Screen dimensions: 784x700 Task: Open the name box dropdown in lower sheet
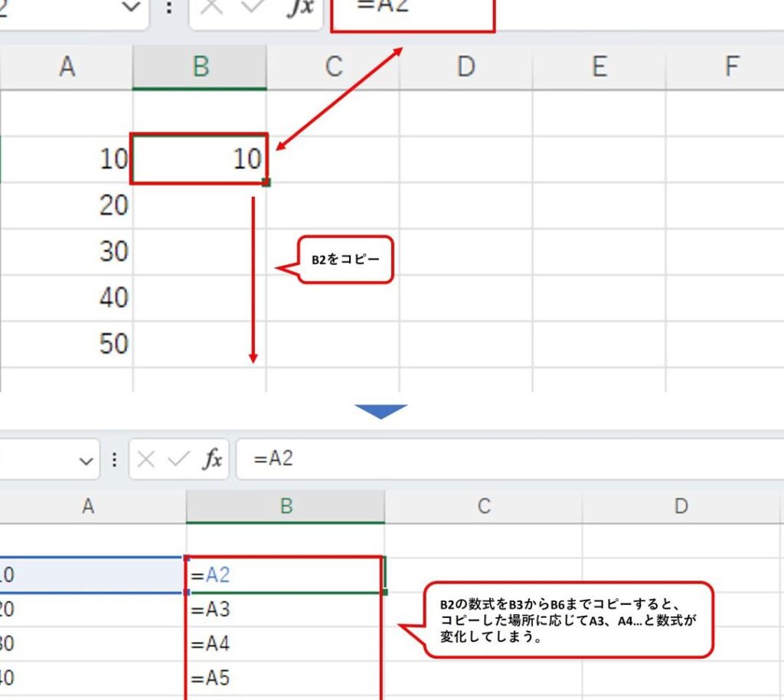[87, 460]
